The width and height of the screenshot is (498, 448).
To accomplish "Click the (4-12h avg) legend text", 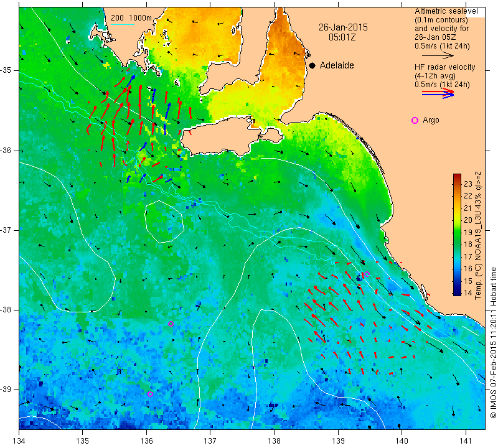I will [435, 76].
